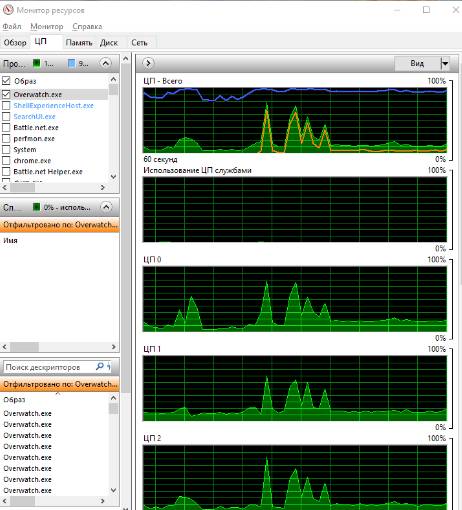Hide graphs pane with arrow button
462x510 pixels.
pos(148,63)
